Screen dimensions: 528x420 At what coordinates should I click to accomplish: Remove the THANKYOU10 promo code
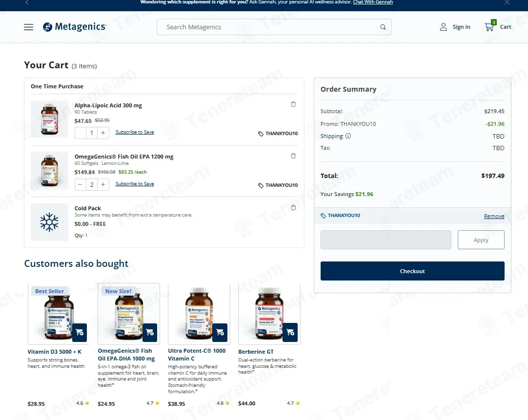[x=494, y=216]
